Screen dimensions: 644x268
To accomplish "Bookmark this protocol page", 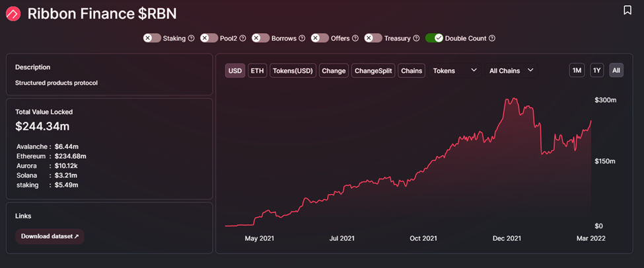I will coord(627,10).
